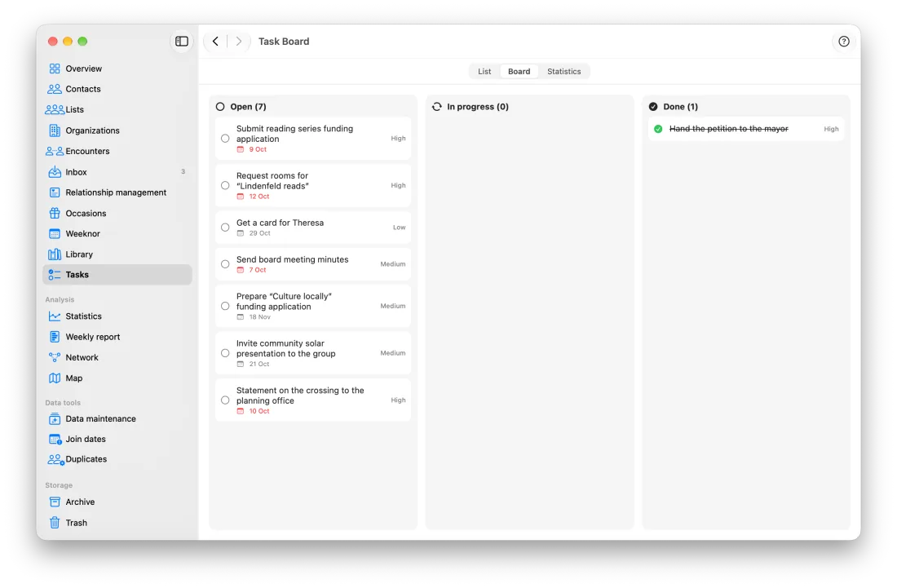Open Relationship management in the sidebar
Image resolution: width=897 pixels, height=588 pixels.
(x=117, y=192)
